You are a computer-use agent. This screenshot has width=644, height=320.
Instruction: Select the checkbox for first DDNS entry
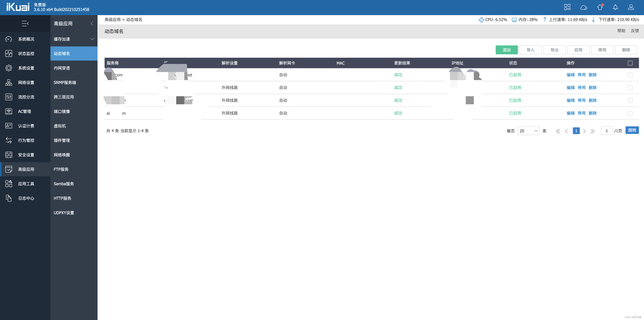pos(630,75)
